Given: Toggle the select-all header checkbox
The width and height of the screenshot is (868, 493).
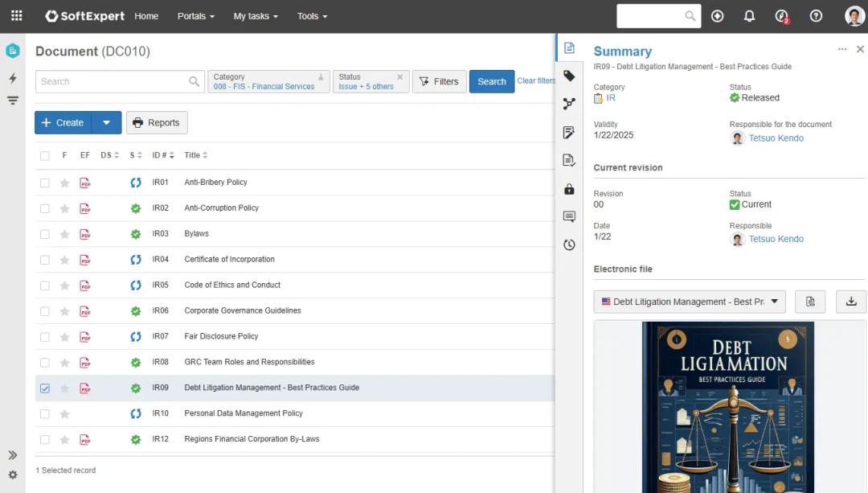Looking at the screenshot, I should tap(45, 156).
